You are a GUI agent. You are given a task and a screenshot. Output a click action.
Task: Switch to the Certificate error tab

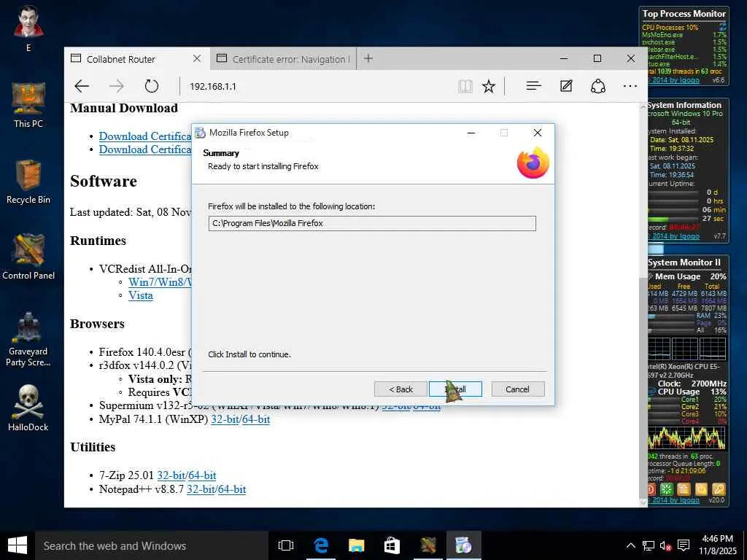tap(284, 59)
